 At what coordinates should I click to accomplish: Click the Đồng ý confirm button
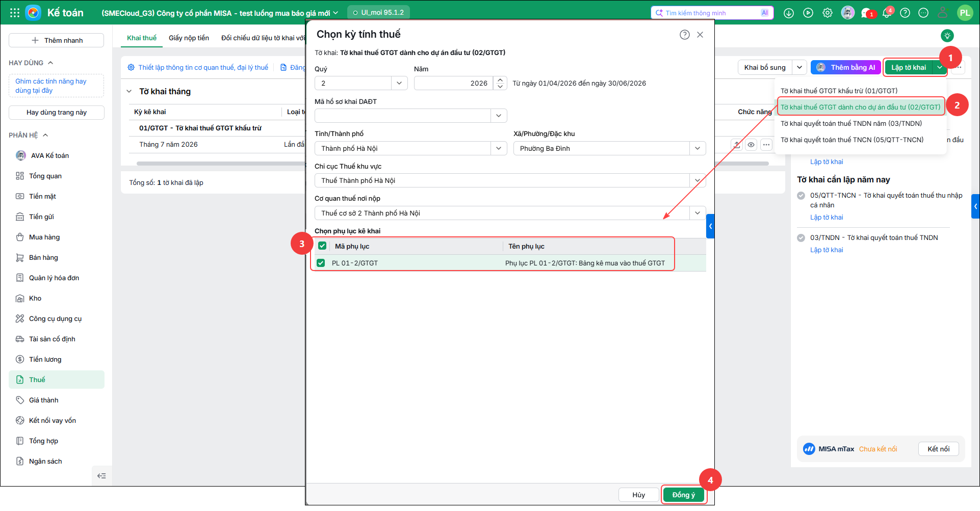(x=683, y=495)
